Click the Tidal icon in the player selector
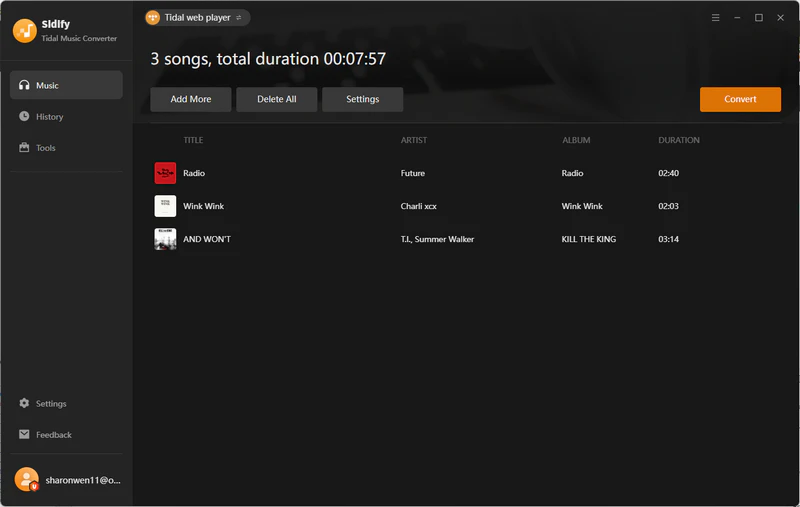 (x=153, y=18)
